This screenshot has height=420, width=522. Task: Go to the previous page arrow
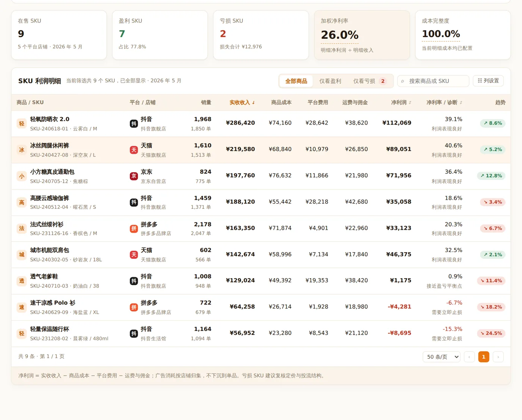tap(469, 357)
